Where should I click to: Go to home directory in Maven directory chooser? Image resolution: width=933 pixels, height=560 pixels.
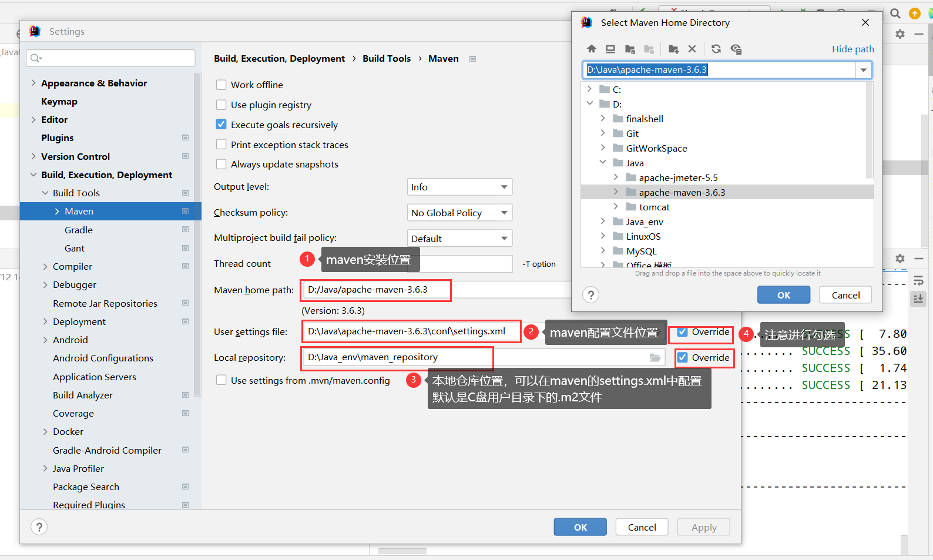[592, 49]
